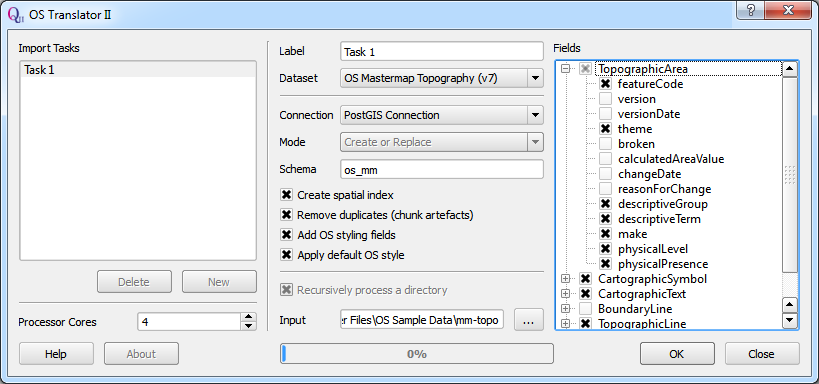The image size is (819, 384).
Task: Click into the Schema field os_mm
Action: (x=442, y=169)
